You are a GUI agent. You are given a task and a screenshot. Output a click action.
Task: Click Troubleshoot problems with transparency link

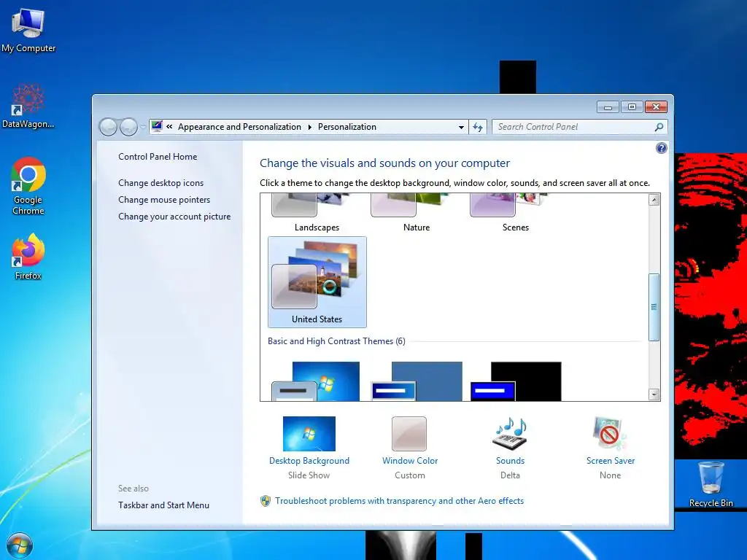399,501
